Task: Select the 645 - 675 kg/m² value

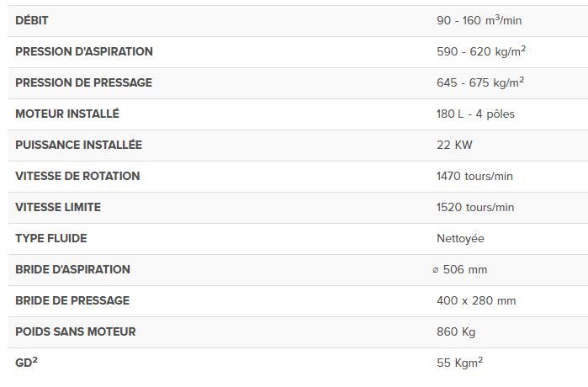Action: point(479,82)
